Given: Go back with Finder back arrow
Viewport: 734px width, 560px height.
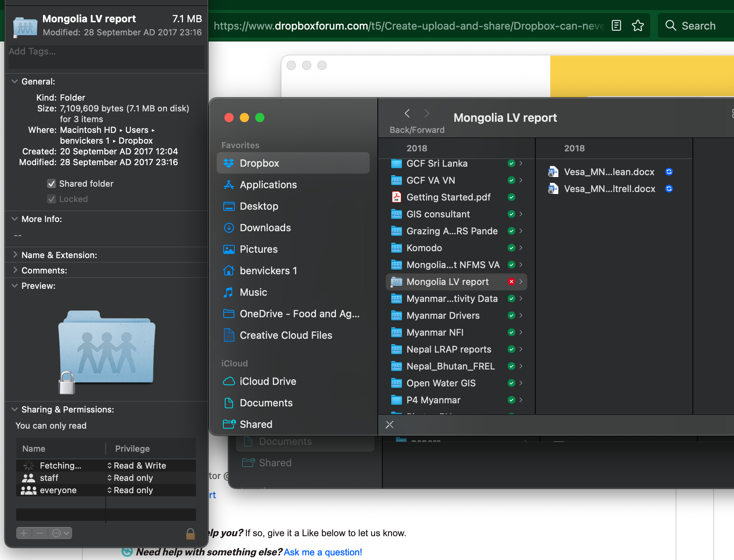Looking at the screenshot, I should pos(407,113).
